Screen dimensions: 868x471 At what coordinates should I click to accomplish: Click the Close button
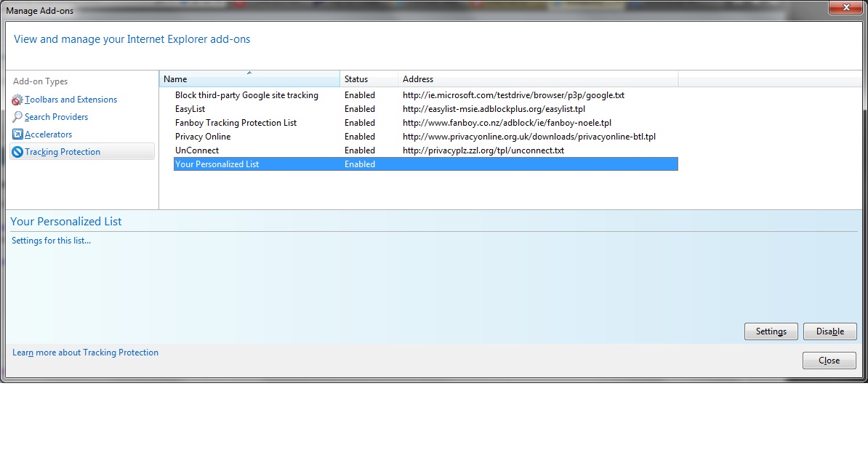[829, 361]
